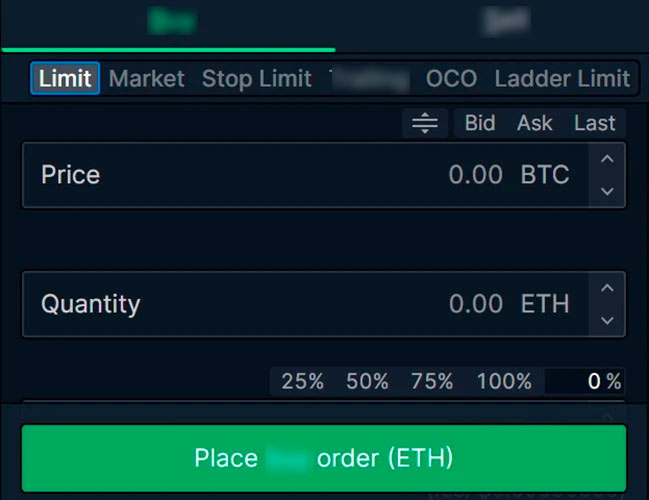
Task: Increase the Quantity with up arrow
Action: (606, 287)
